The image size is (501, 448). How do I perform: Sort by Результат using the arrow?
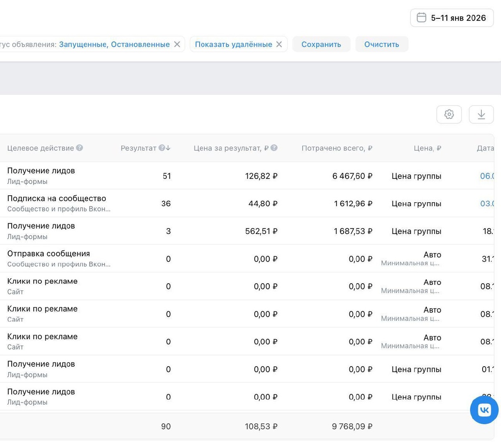click(168, 148)
